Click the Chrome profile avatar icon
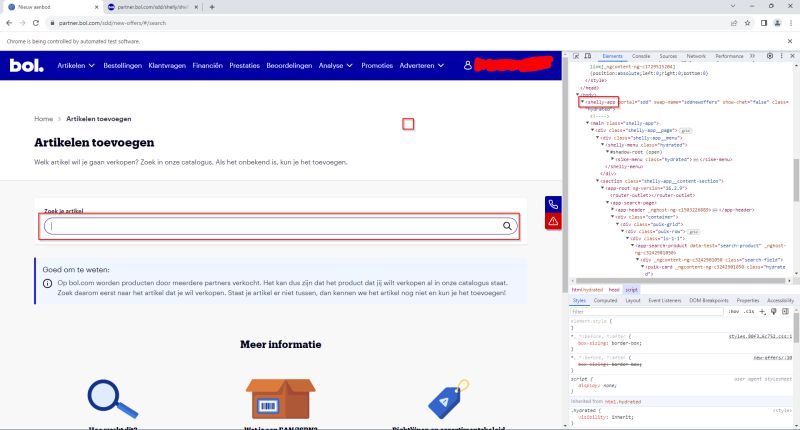Viewport: 800px width, 430px height. pyautogui.click(x=778, y=23)
